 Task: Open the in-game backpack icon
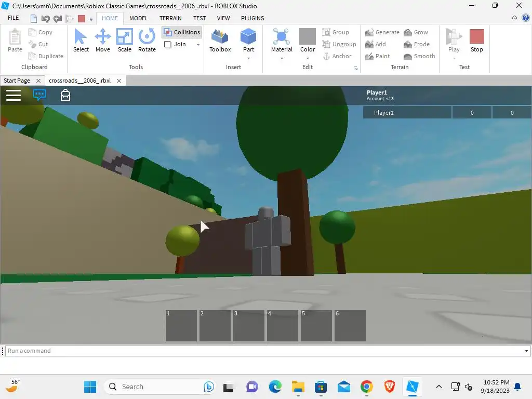click(65, 96)
